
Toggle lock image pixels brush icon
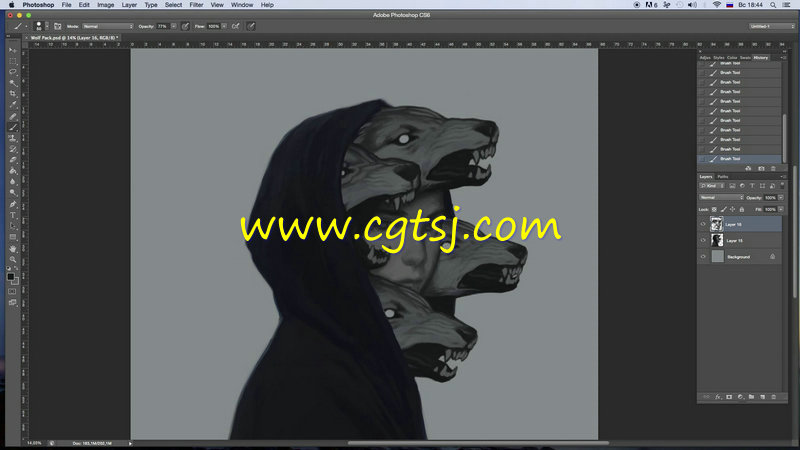pyautogui.click(x=723, y=210)
